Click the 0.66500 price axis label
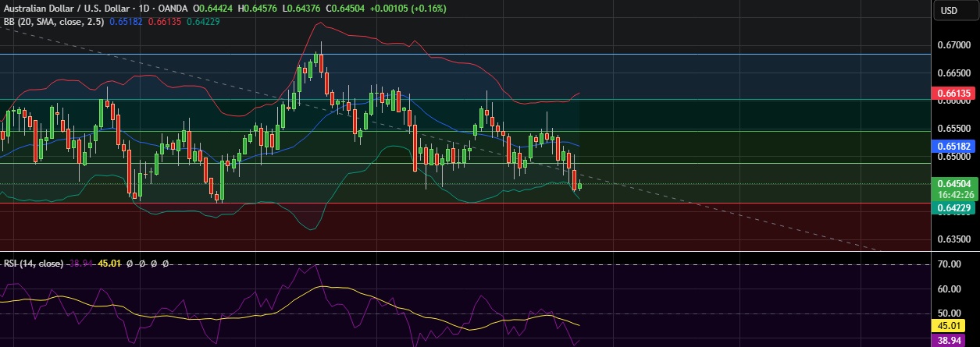Viewport: 980px width, 347px height. 953,73
